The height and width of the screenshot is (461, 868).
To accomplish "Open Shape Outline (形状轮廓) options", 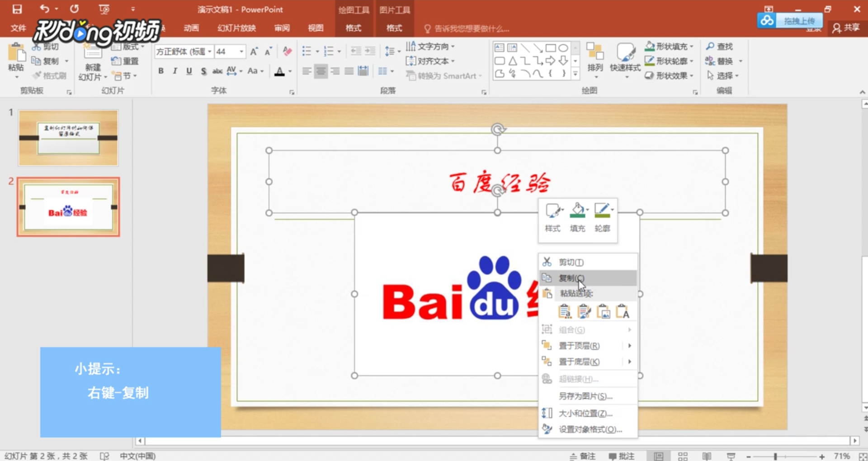I will [x=669, y=61].
